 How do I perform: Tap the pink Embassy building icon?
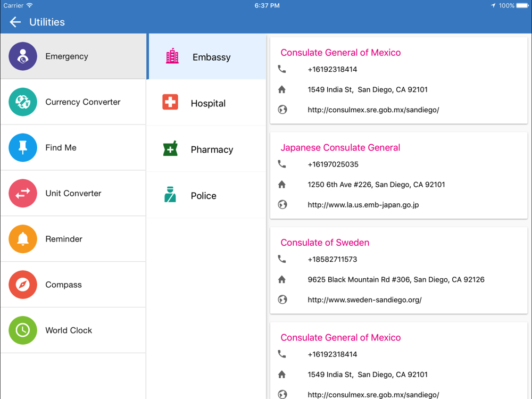coord(172,56)
